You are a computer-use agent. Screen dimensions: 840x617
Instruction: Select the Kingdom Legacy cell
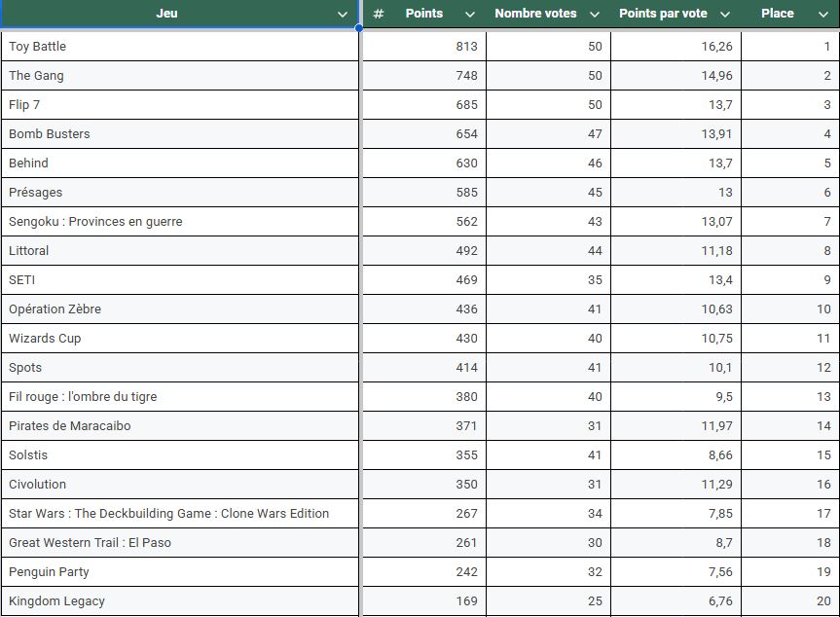click(180, 600)
